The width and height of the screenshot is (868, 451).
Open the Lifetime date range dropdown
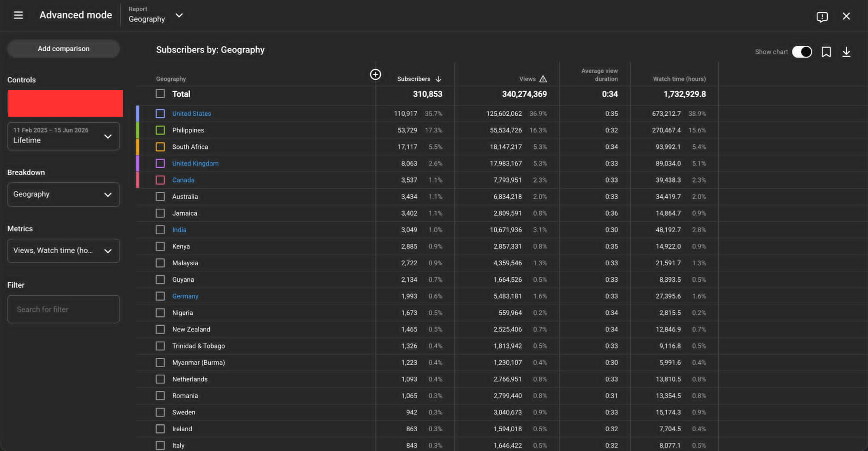click(63, 136)
